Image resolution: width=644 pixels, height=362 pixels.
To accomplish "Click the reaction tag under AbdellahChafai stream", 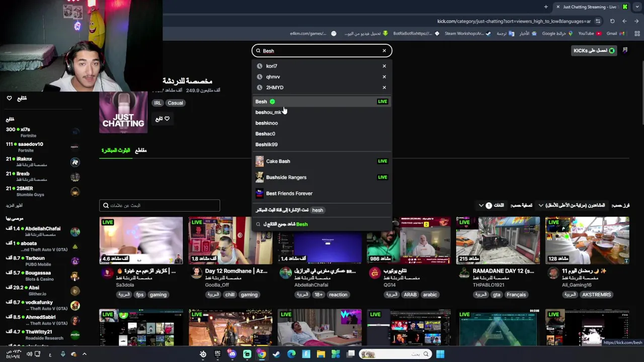I will [338, 295].
